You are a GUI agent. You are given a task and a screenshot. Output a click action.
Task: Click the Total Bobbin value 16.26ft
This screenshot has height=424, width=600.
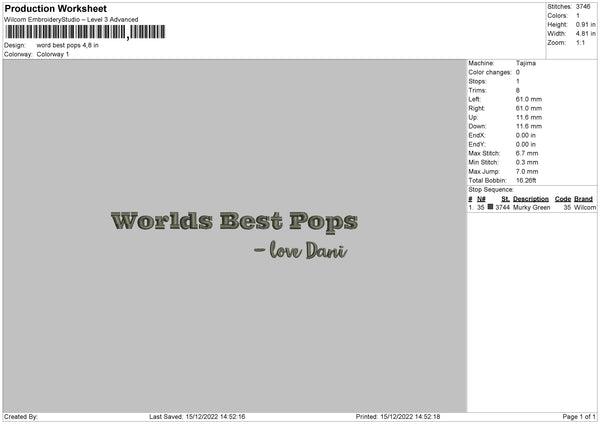(526, 180)
